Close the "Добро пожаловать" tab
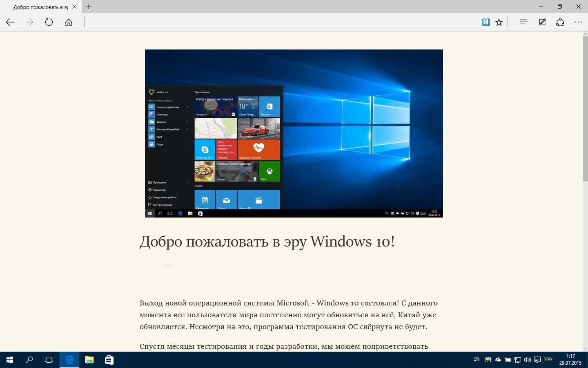Screen dimensions: 588x368 pyautogui.click(x=74, y=7)
